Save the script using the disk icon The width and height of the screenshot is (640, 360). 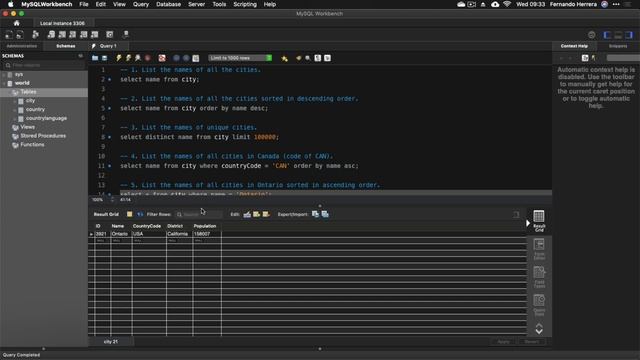point(104,58)
